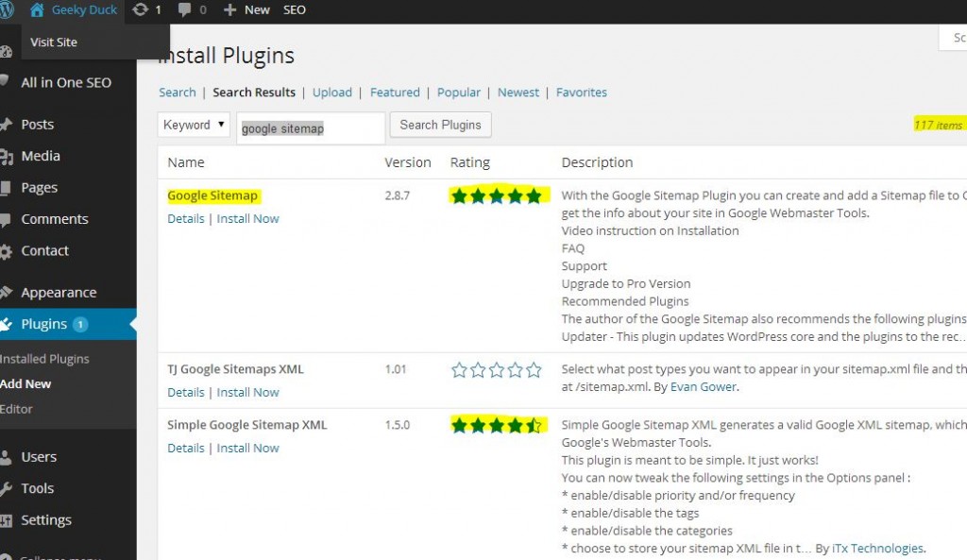The height and width of the screenshot is (560, 967).
Task: Click Install Now under TJ Google Sitemaps XML
Action: point(248,393)
